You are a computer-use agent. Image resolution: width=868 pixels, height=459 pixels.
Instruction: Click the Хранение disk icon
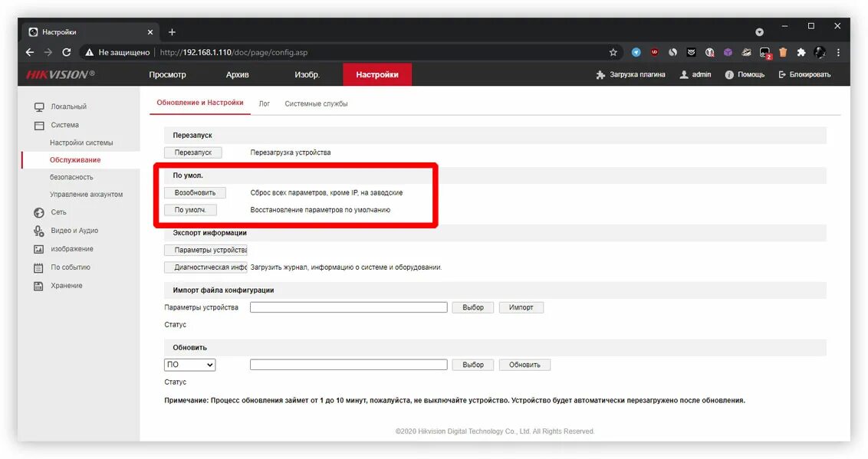(x=38, y=286)
